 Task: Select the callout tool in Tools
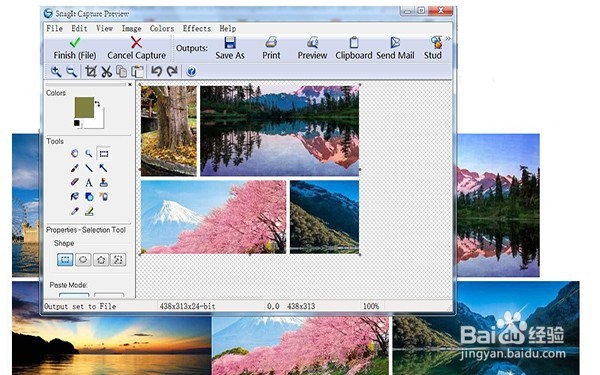click(103, 197)
